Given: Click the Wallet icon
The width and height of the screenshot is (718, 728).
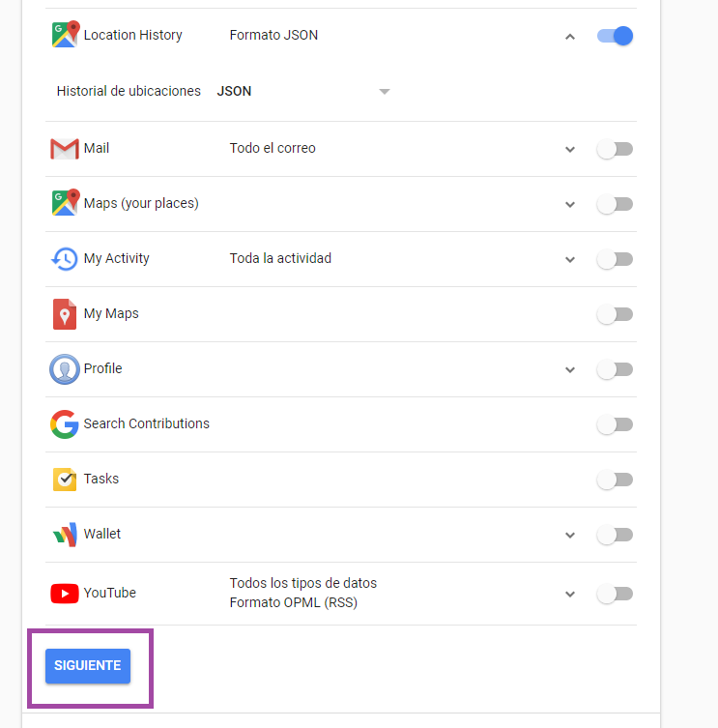Looking at the screenshot, I should [x=65, y=535].
